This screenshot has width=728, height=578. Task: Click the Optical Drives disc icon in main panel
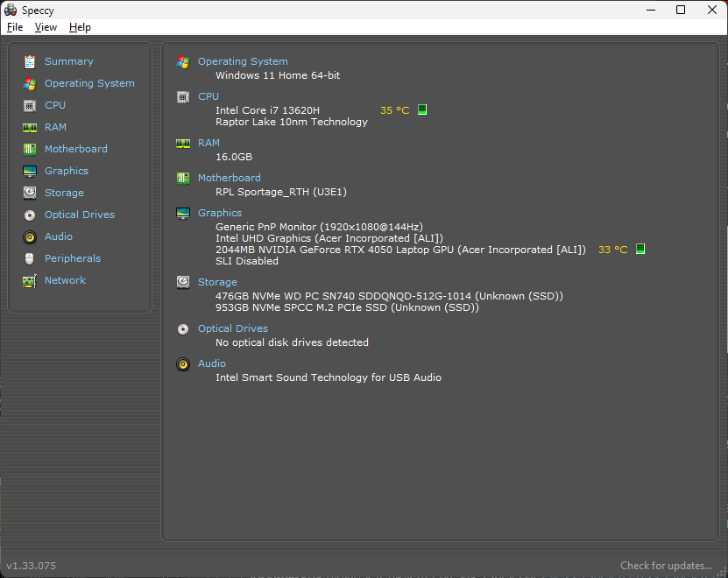point(183,329)
